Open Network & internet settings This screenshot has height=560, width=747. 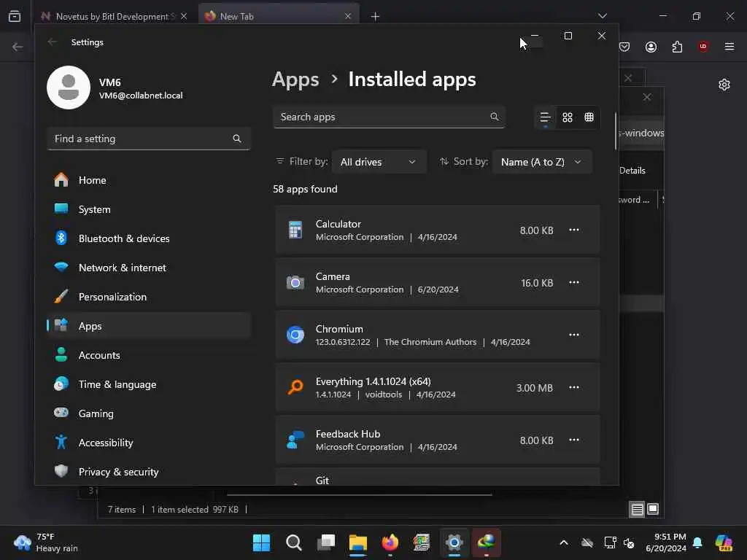[x=149, y=268]
